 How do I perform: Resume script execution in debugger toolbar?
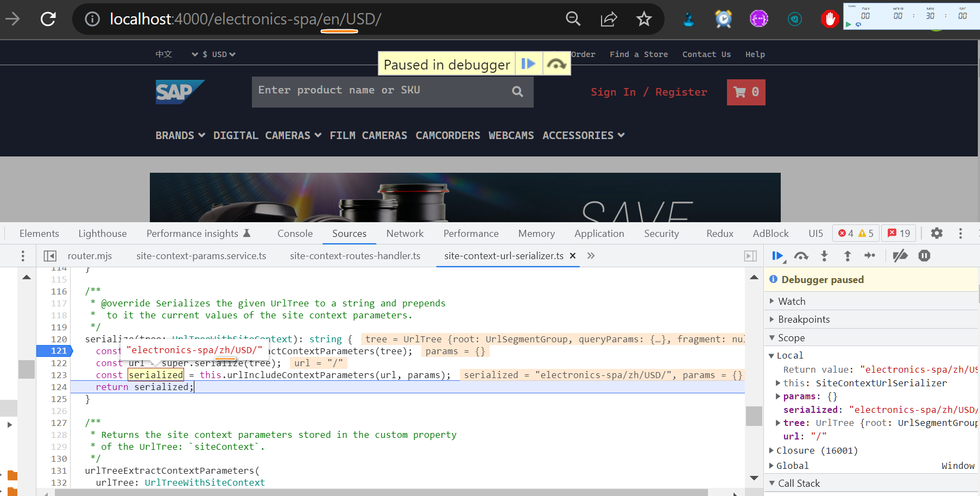click(777, 256)
